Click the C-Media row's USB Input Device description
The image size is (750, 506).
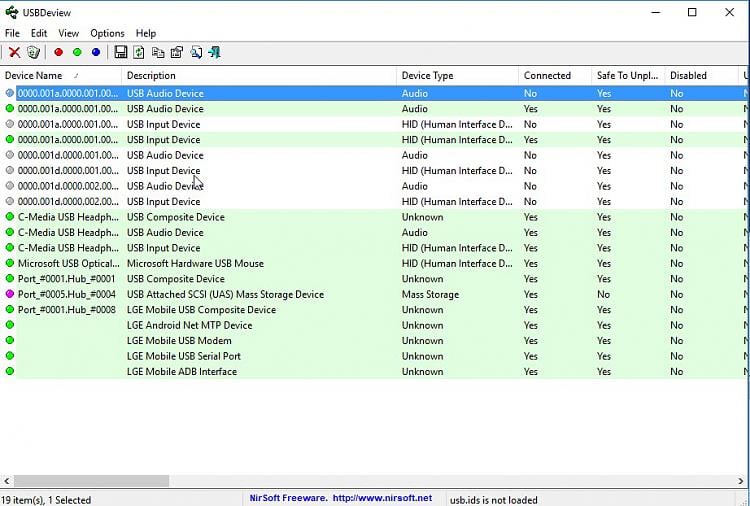[163, 248]
